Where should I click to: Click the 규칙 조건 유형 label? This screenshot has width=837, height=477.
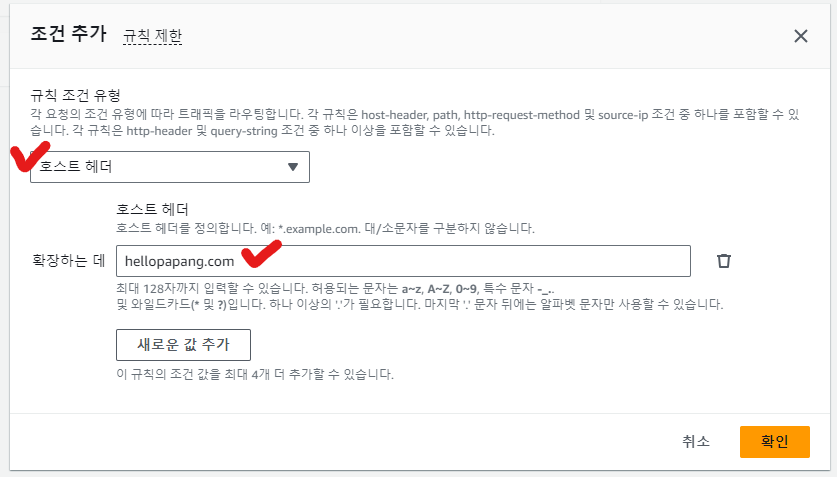(76, 95)
